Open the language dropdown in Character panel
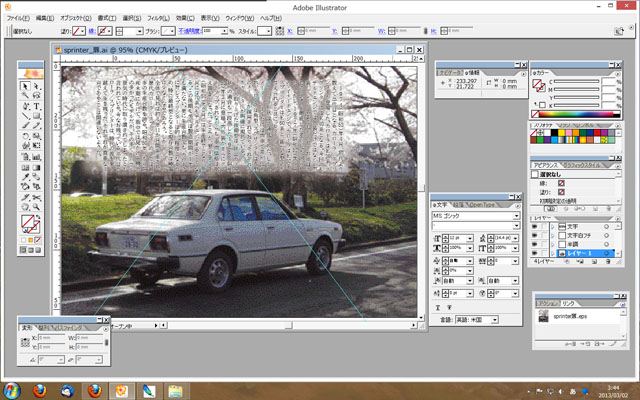This screenshot has width=640, height=400. (495, 320)
